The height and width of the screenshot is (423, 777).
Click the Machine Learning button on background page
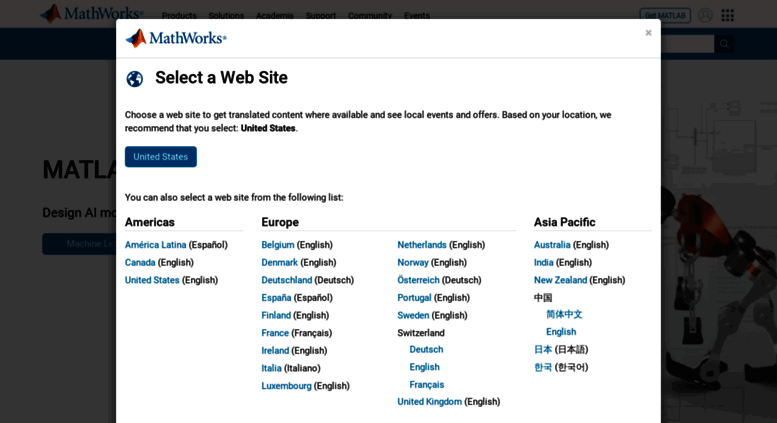[79, 244]
